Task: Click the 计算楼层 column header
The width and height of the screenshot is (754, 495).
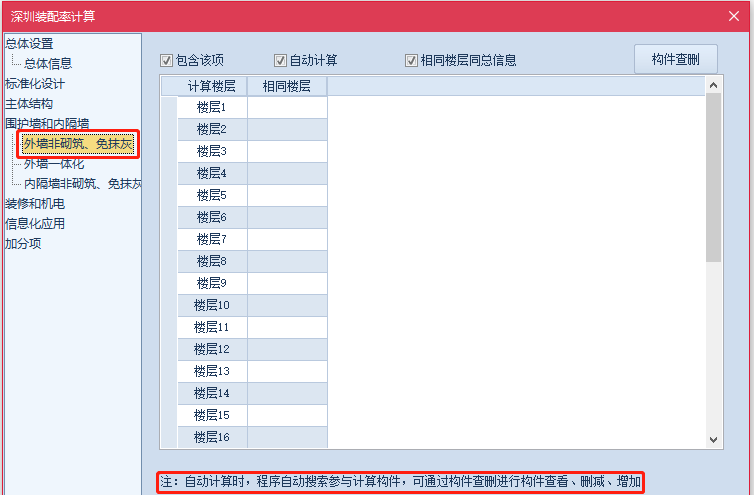Action: pos(211,86)
